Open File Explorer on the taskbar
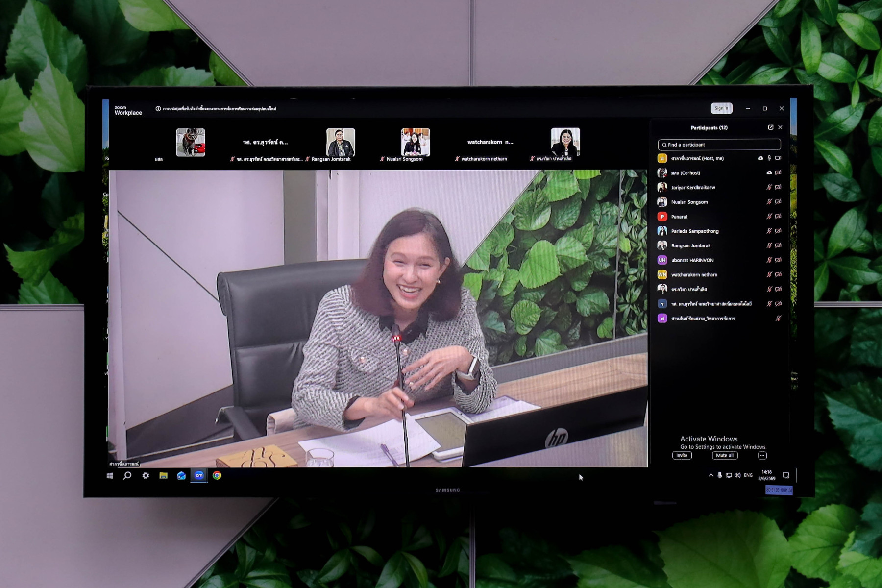This screenshot has width=882, height=588. 163,475
